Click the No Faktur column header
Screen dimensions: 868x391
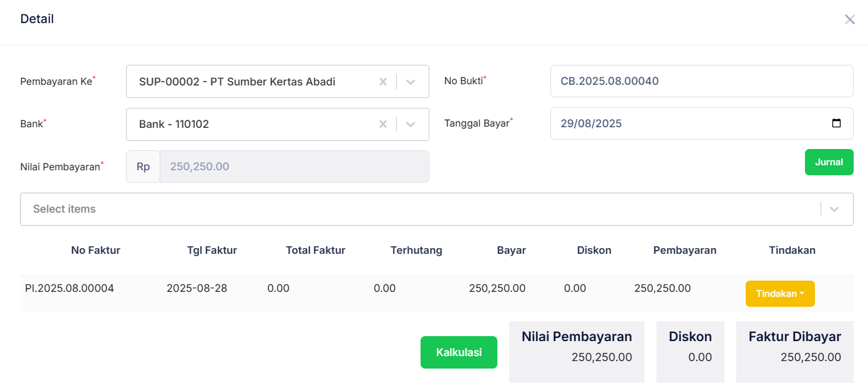95,250
